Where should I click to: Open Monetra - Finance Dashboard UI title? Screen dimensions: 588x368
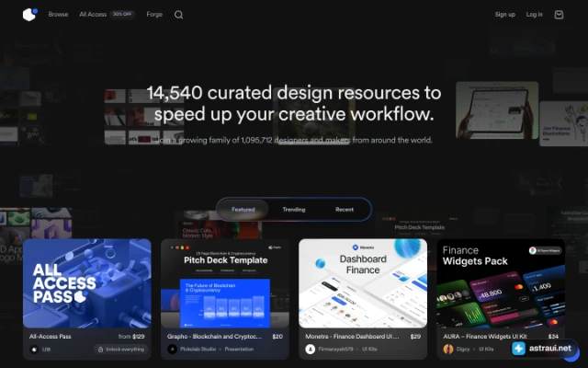pos(352,337)
